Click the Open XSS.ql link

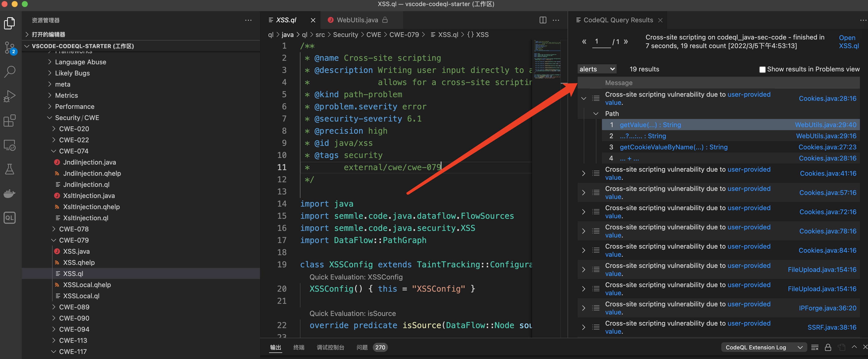click(x=849, y=42)
